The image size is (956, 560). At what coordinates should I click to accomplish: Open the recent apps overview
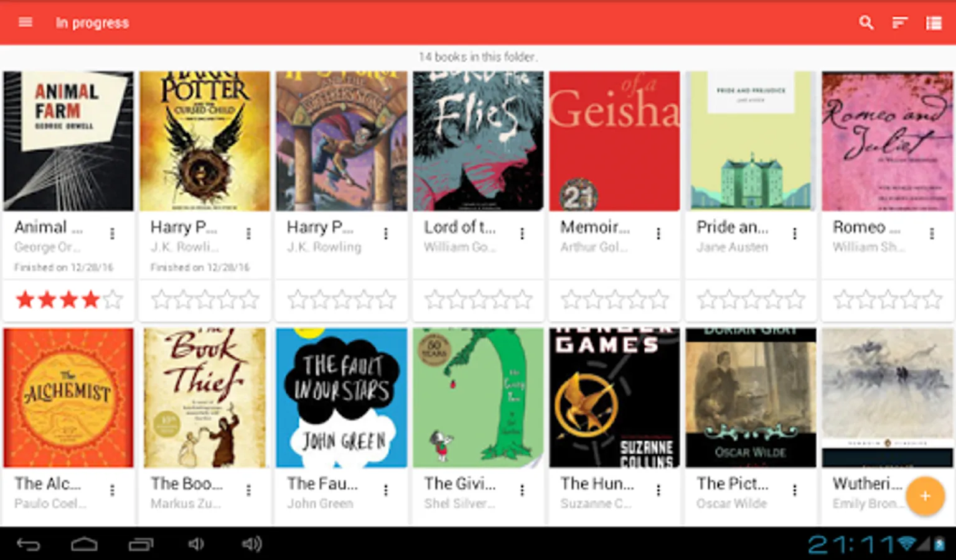pos(141,545)
